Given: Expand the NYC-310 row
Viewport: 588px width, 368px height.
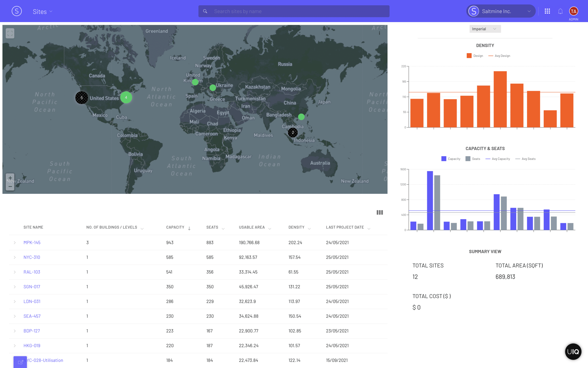Looking at the screenshot, I should click(x=14, y=257).
